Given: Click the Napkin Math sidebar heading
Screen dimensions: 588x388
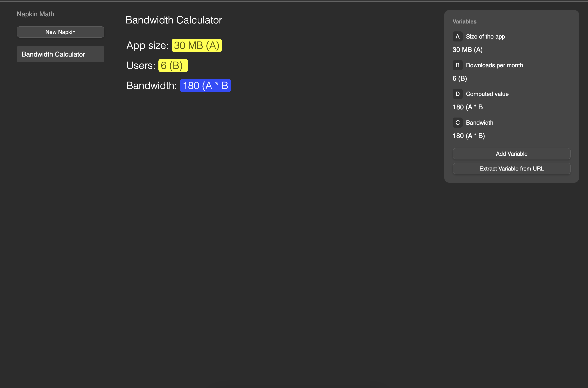Looking at the screenshot, I should pyautogui.click(x=35, y=14).
